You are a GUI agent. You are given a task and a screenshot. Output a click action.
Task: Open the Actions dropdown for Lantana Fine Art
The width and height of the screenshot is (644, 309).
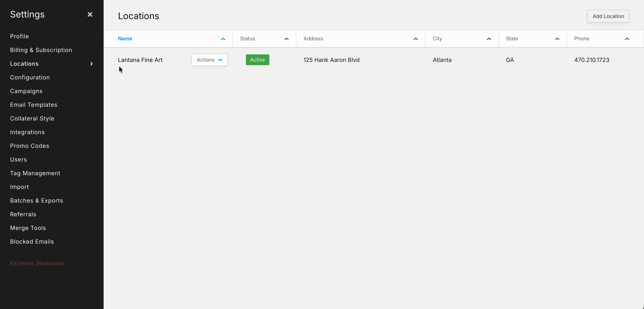(x=210, y=60)
